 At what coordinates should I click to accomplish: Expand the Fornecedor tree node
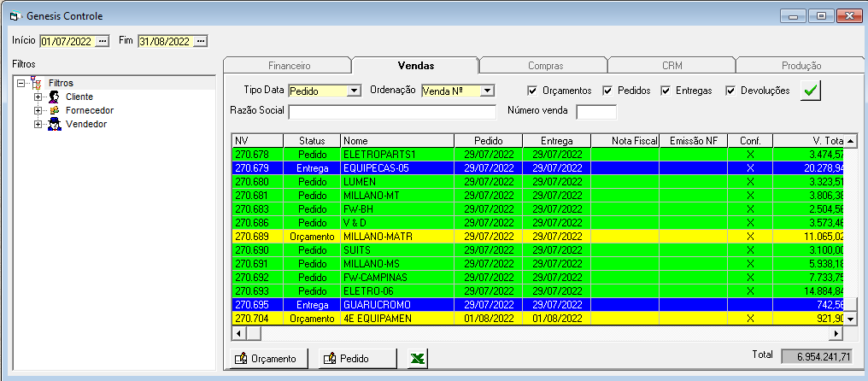(38, 110)
